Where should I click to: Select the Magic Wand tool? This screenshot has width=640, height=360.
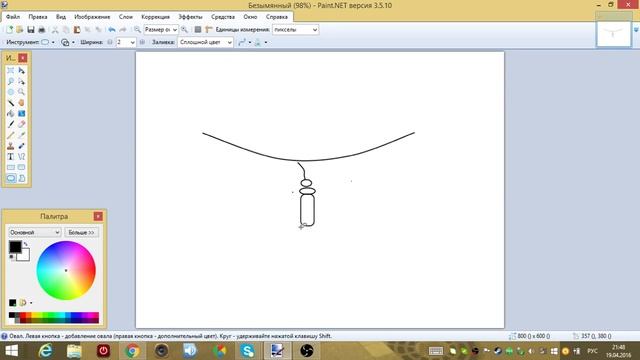click(11, 103)
